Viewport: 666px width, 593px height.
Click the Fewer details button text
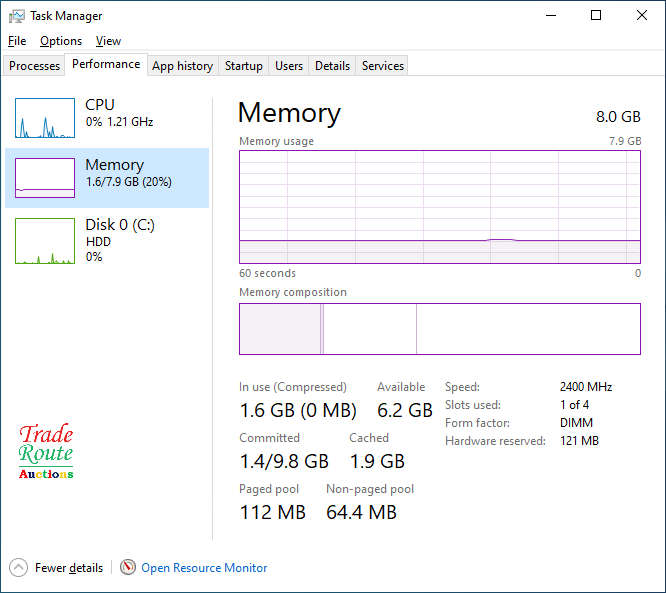[69, 568]
